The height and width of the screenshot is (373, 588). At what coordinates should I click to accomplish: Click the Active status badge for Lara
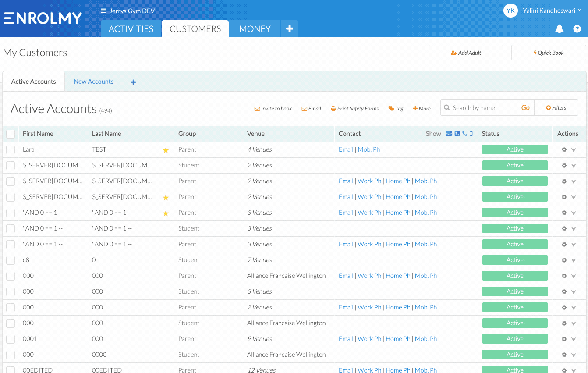[x=515, y=149]
